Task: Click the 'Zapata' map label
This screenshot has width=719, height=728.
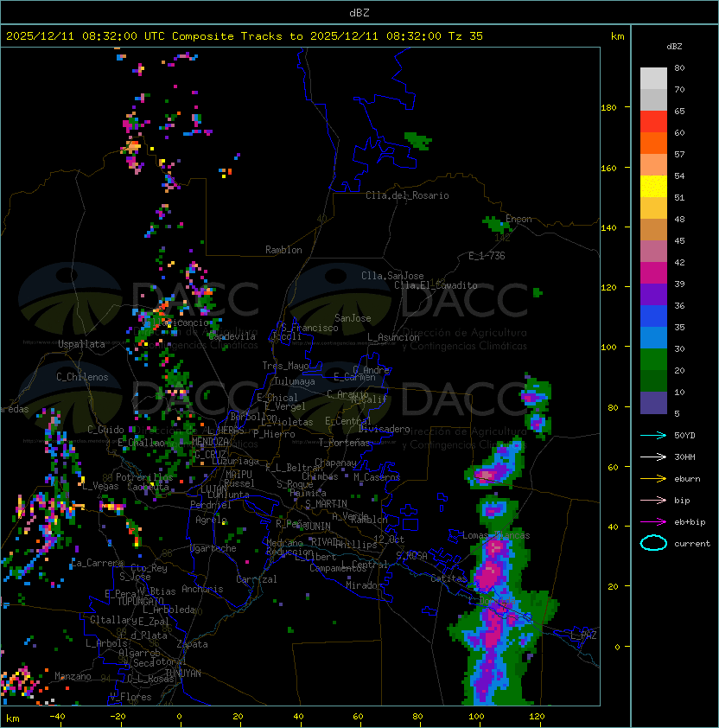Action: [x=192, y=644]
